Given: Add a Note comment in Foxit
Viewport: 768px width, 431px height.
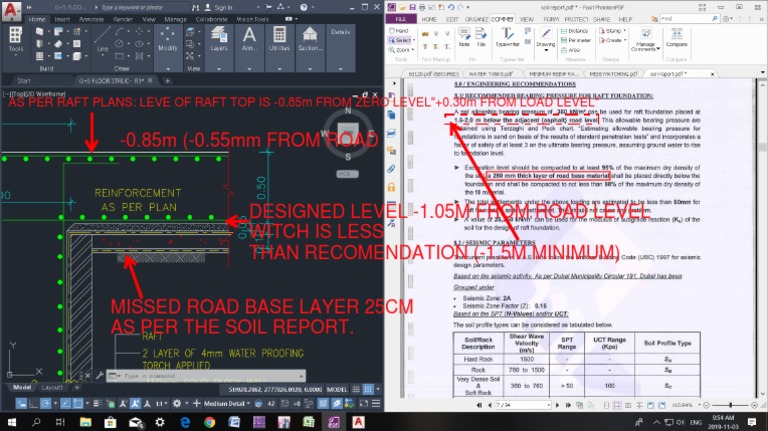Looking at the screenshot, I should click(464, 37).
